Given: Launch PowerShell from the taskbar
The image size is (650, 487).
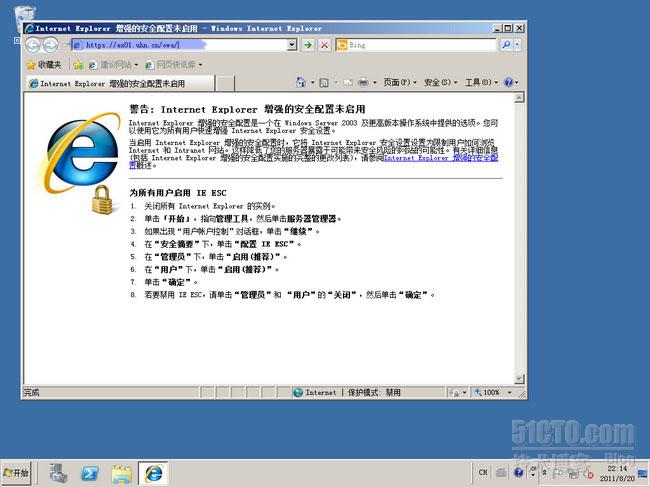Looking at the screenshot, I should coord(90,473).
